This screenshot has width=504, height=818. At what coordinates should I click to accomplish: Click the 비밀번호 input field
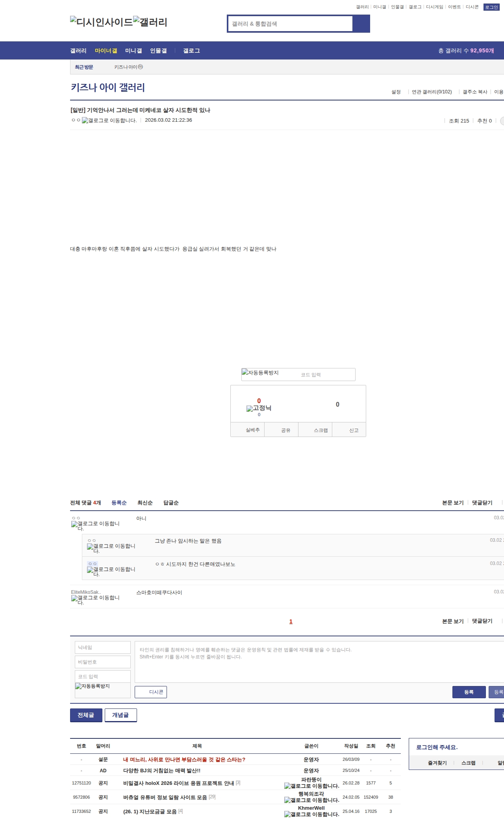pos(103,662)
